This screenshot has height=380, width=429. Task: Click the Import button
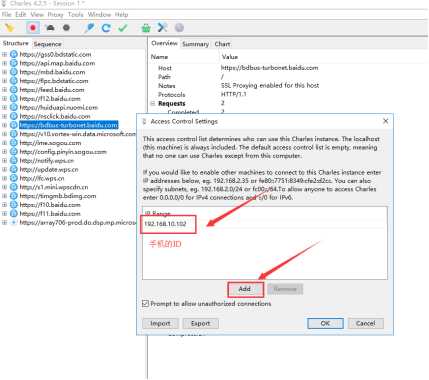coord(160,323)
